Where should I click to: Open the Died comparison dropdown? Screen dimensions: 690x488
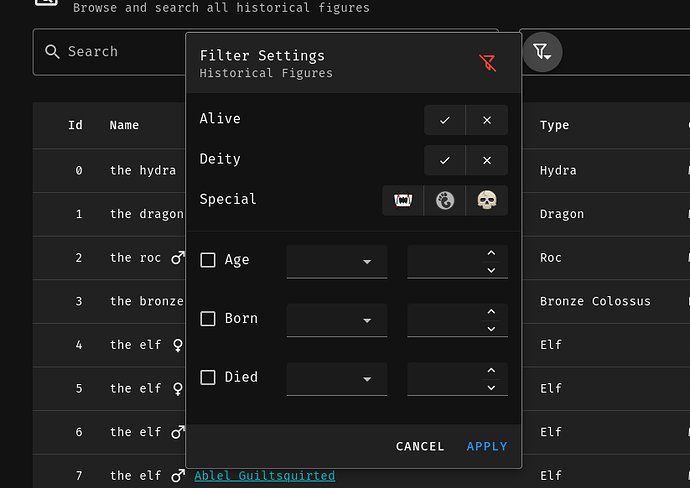[337, 379]
